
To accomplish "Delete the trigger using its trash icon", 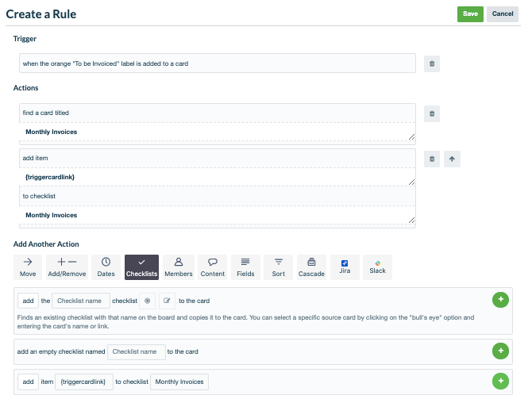I will click(431, 63).
